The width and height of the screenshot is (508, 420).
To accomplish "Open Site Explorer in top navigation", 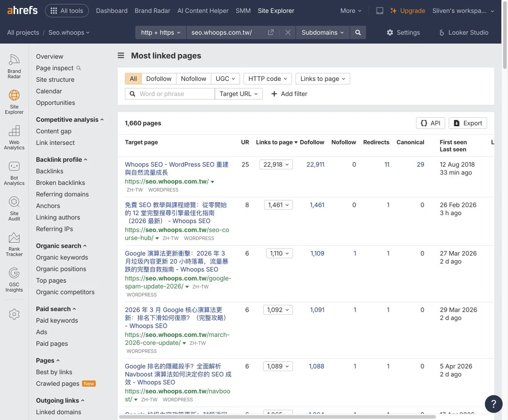I will [276, 11].
